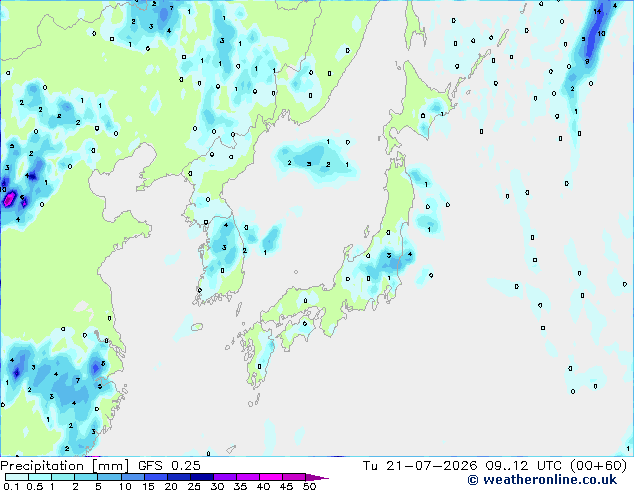
Task: Click the legend label '0.5'
Action: [x=35, y=486]
